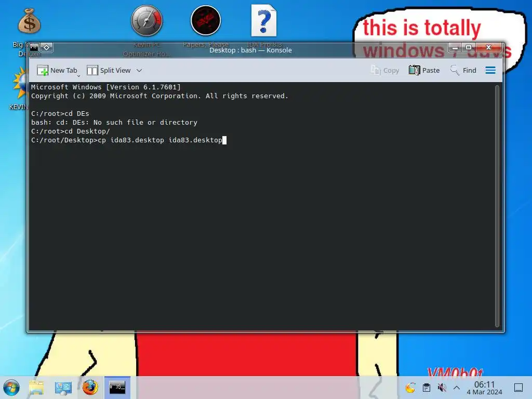532x399 pixels.
Task: Open the system settings taskbar icon
Action: click(x=63, y=388)
